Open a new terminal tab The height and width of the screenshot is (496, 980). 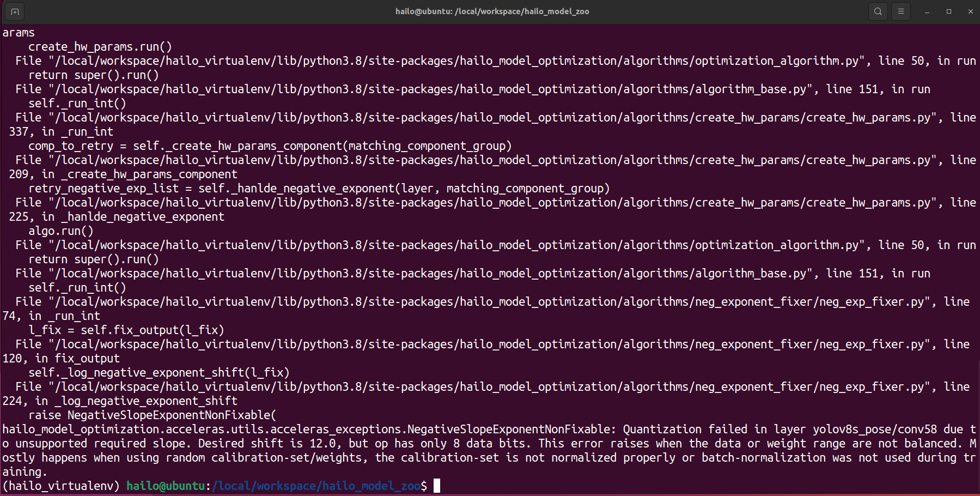tap(15, 11)
